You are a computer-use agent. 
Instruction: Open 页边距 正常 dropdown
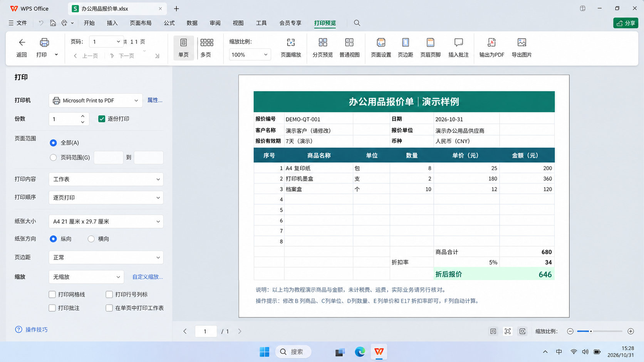pos(106,257)
